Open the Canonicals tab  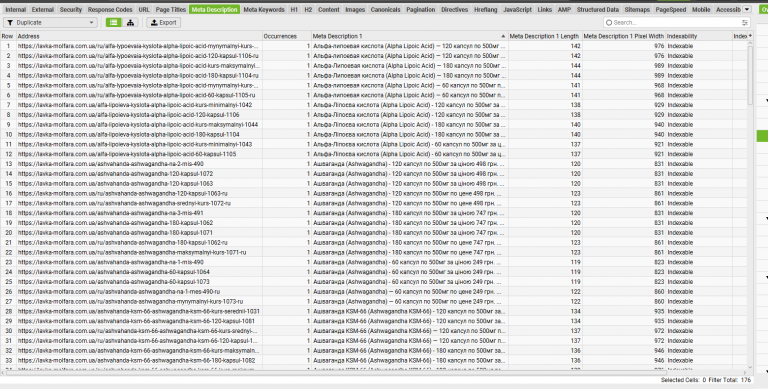pyautogui.click(x=385, y=9)
